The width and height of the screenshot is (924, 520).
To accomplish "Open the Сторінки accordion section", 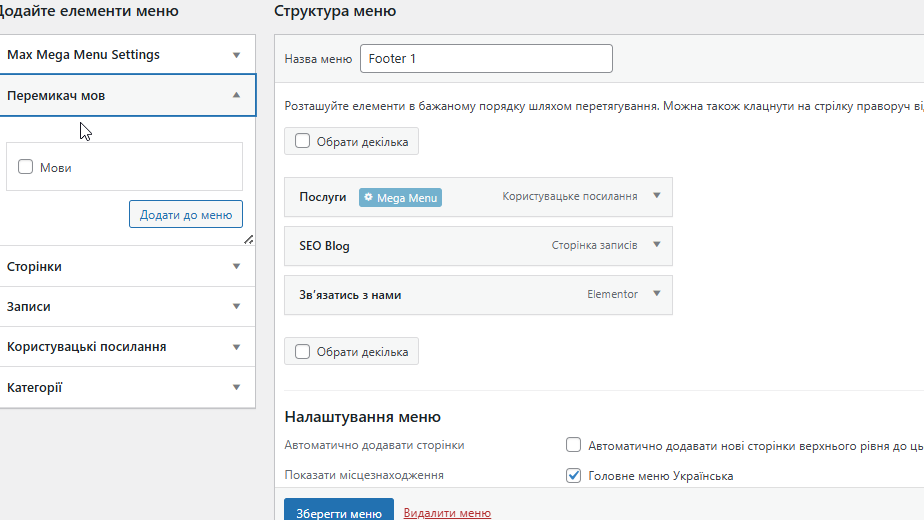I will [x=236, y=266].
